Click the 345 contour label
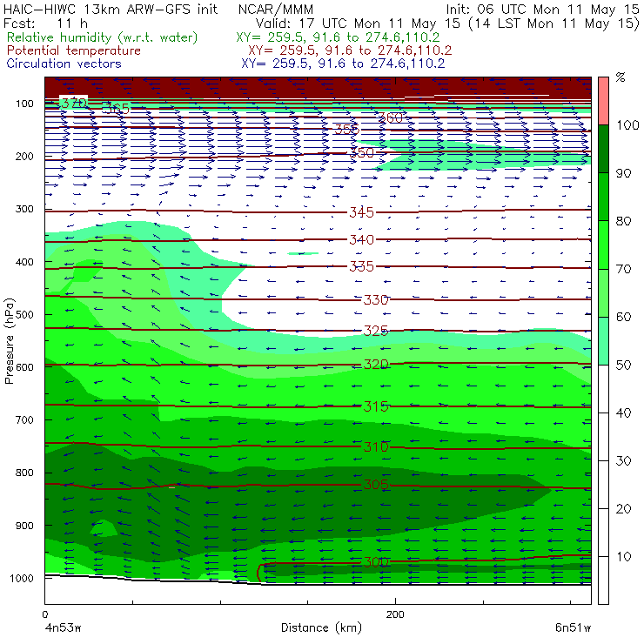 [x=362, y=212]
